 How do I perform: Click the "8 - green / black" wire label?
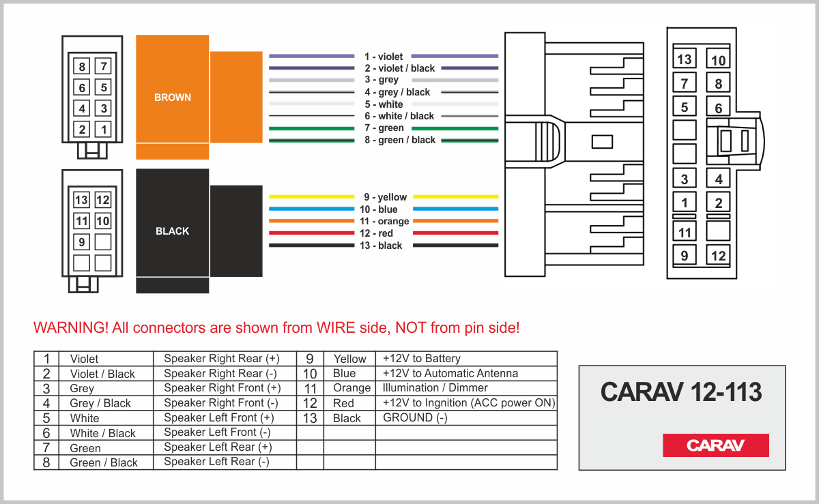[400, 140]
